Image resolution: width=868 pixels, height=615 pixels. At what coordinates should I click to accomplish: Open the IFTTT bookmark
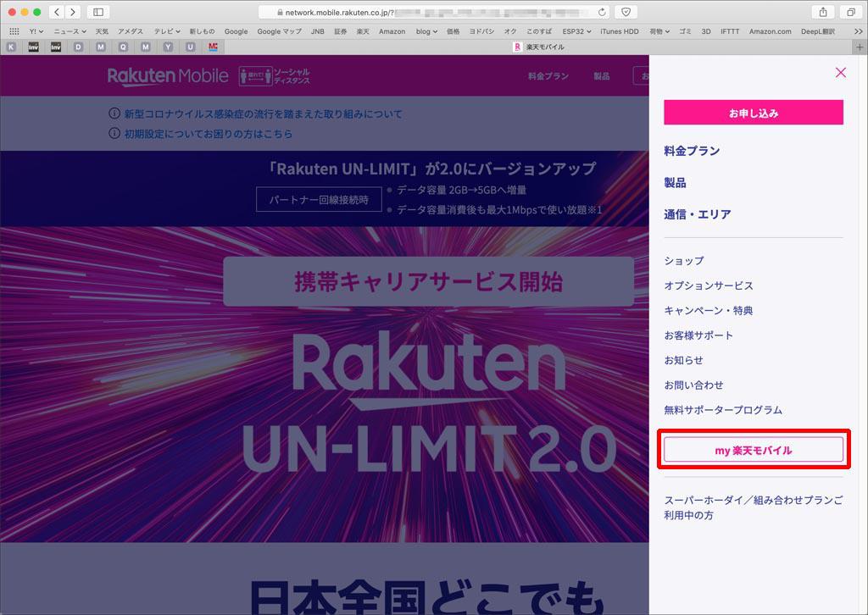click(x=730, y=31)
